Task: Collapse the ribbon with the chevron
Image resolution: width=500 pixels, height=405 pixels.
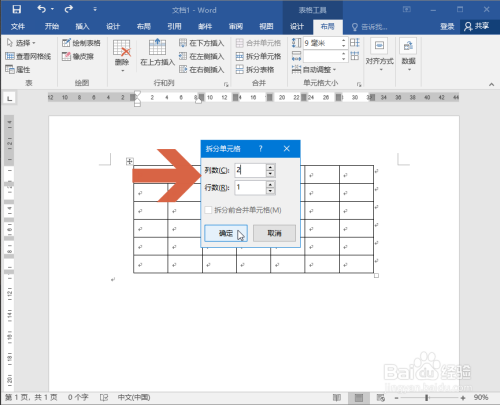Action: 491,84
